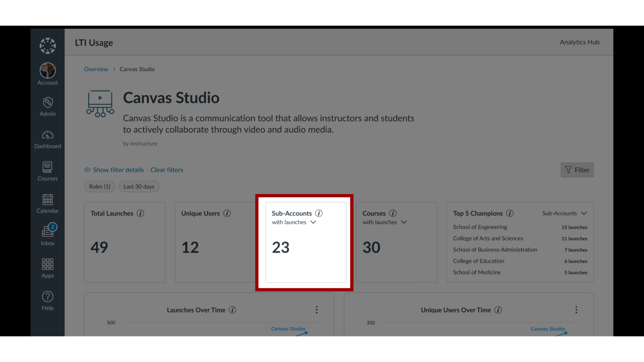Click the Clear filters link
The width and height of the screenshot is (644, 362).
pos(167,170)
